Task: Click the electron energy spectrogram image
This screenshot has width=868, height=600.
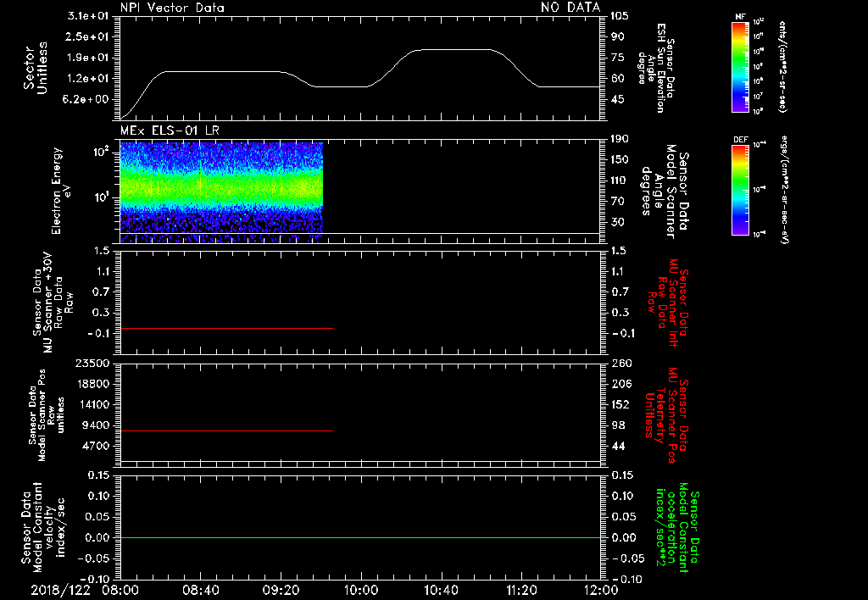Action: coord(221,192)
